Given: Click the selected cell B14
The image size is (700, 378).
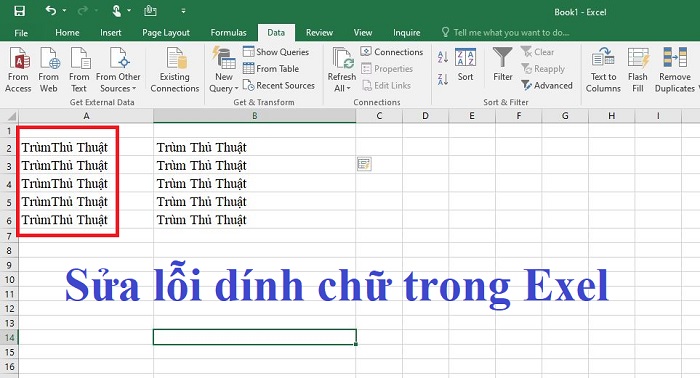Looking at the screenshot, I should (254, 337).
